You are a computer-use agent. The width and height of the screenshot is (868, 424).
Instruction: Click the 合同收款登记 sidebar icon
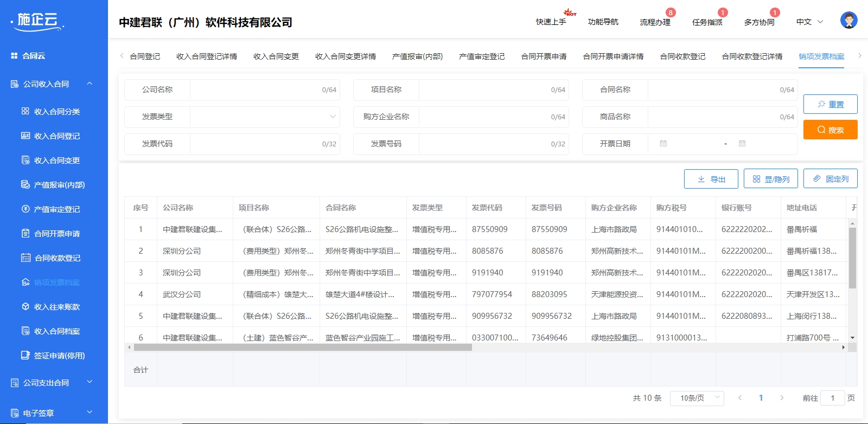click(x=25, y=258)
